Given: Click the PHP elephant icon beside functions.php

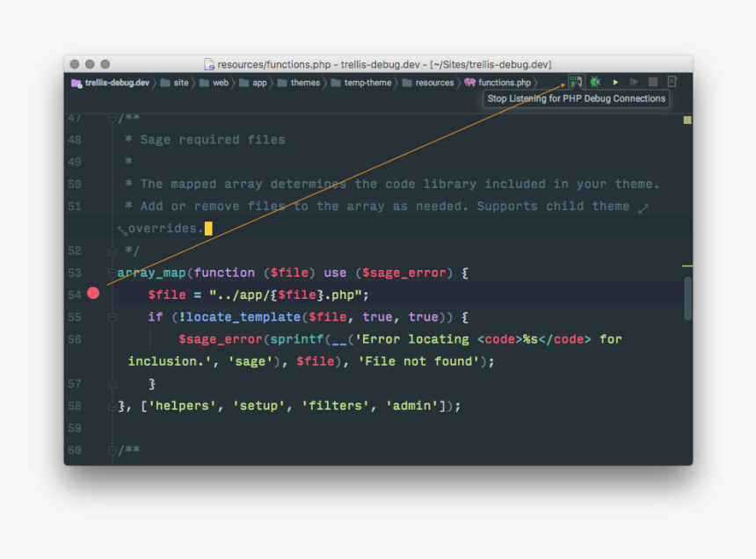Looking at the screenshot, I should pos(469,83).
